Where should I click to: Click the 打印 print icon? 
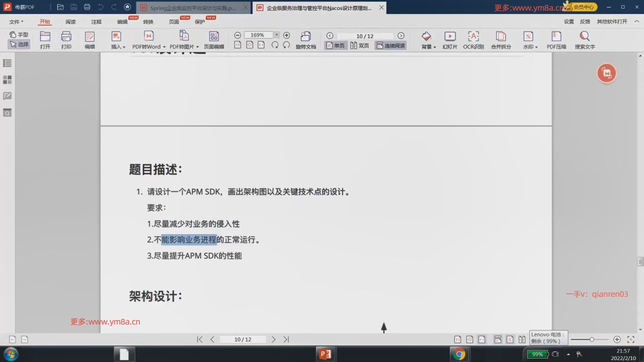tap(66, 36)
